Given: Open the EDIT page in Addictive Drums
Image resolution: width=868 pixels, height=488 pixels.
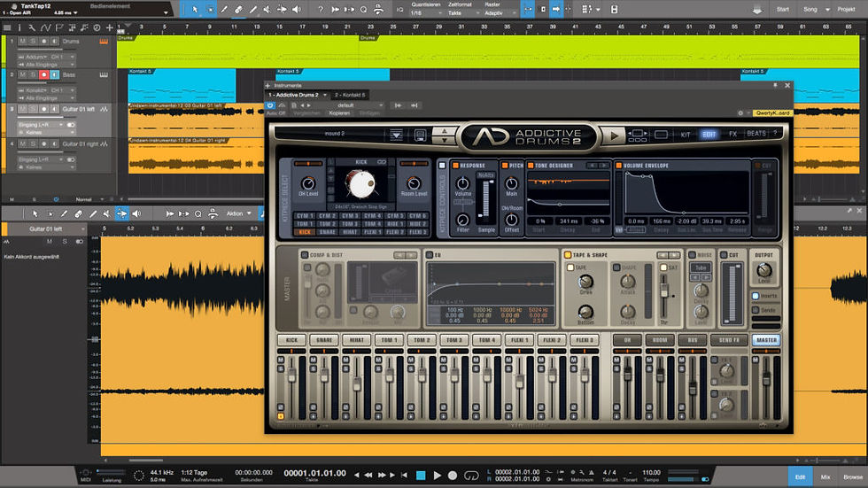Looking at the screenshot, I should 709,135.
